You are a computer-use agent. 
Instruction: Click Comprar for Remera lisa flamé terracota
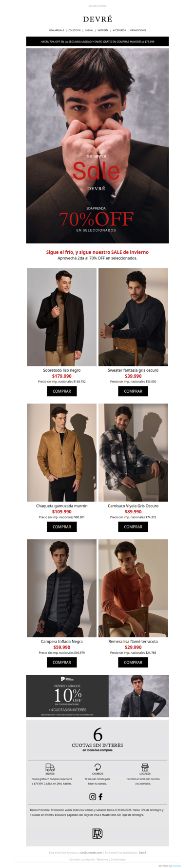coord(133,663)
